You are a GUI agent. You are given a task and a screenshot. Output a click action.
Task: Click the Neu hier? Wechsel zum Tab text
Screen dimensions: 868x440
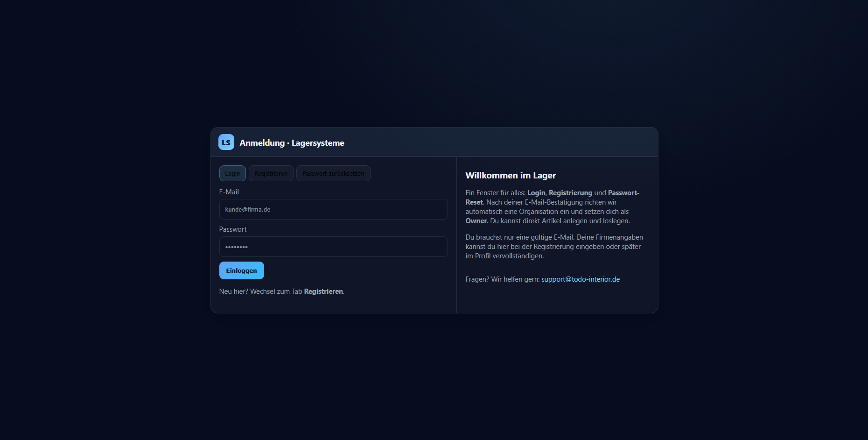click(260, 291)
